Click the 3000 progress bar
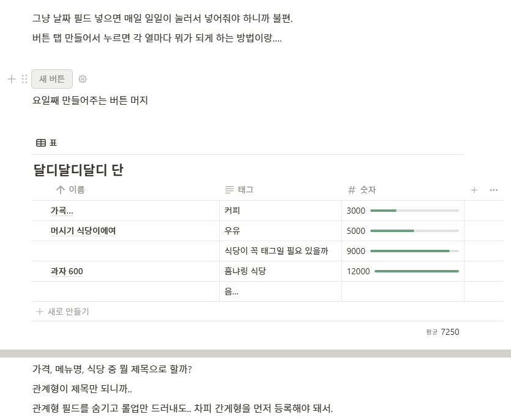Viewport: 511px width, 420px height. coord(414,211)
